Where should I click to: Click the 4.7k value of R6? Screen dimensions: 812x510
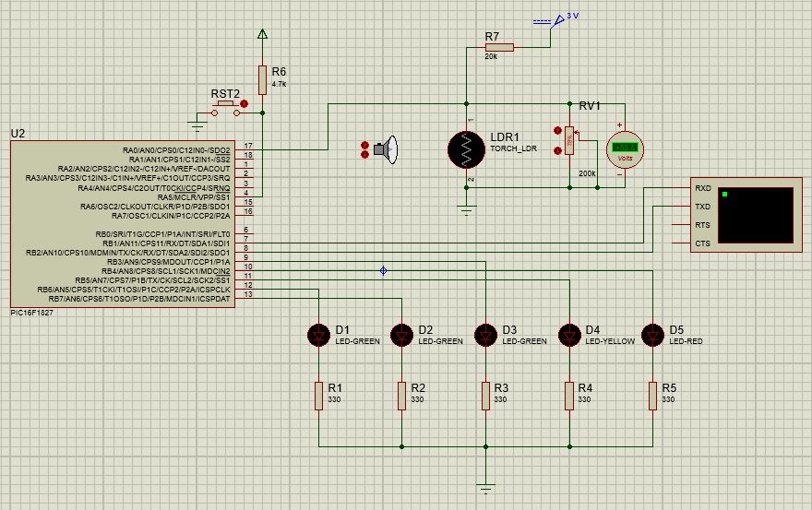point(279,84)
